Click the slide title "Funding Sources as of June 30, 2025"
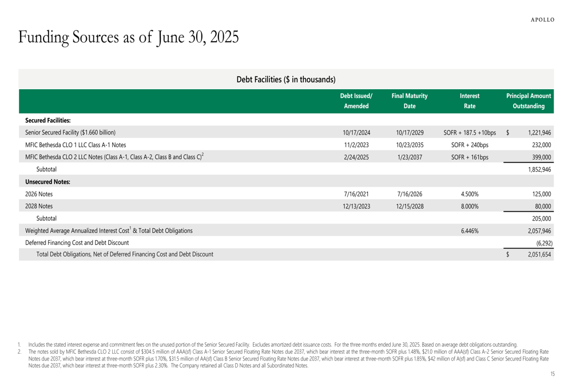This screenshot has height=392, width=572. tap(128, 38)
